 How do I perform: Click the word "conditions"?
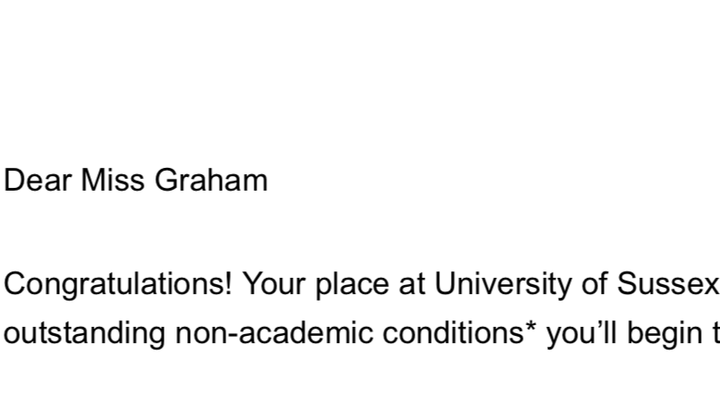coord(453,333)
